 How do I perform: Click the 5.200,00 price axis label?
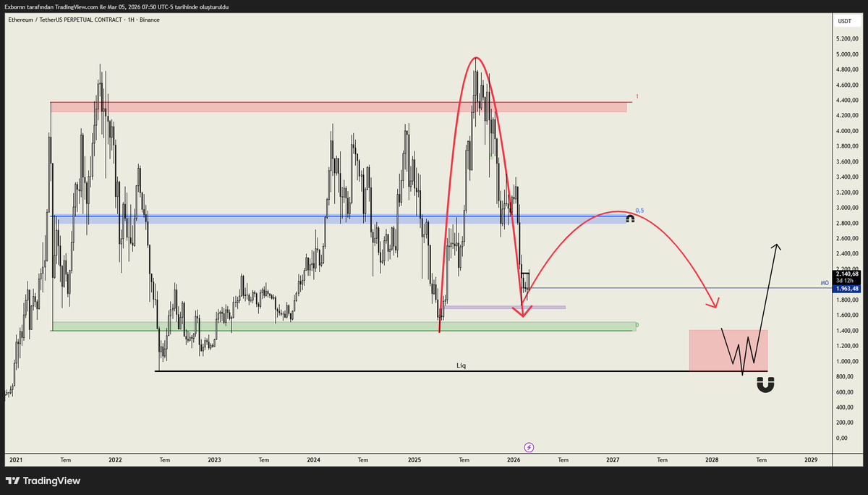click(847, 39)
